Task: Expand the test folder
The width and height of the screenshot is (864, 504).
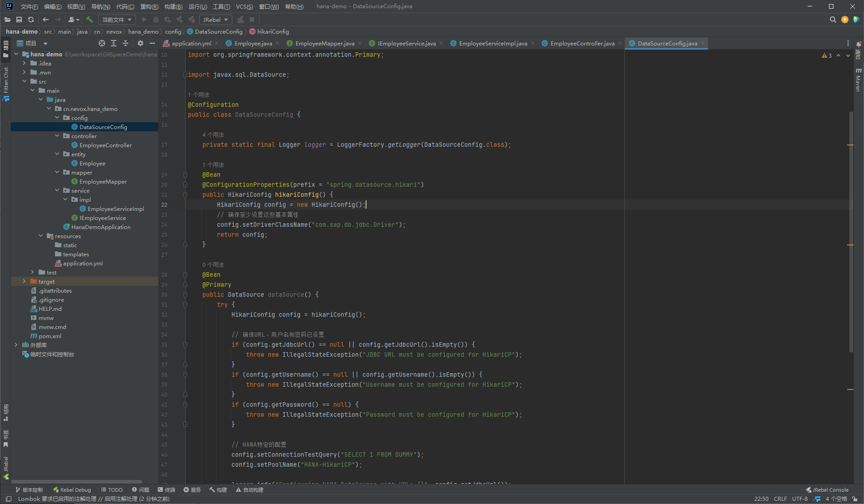Action: tap(32, 272)
